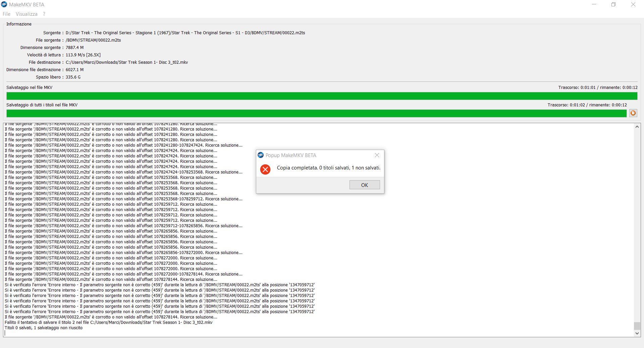Viewport: 644px width, 348px height.
Task: Click the File sorgente value /BDMV/STREAM/00022.m2ts
Action: click(93, 40)
